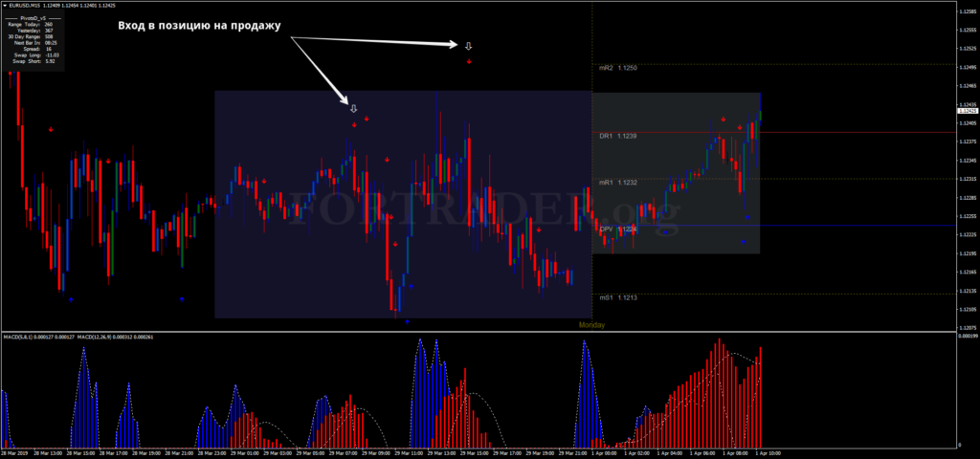Click the blue dot marker near 28 Mar 15:00 low
This screenshot has width=980, height=459.
tap(71, 298)
